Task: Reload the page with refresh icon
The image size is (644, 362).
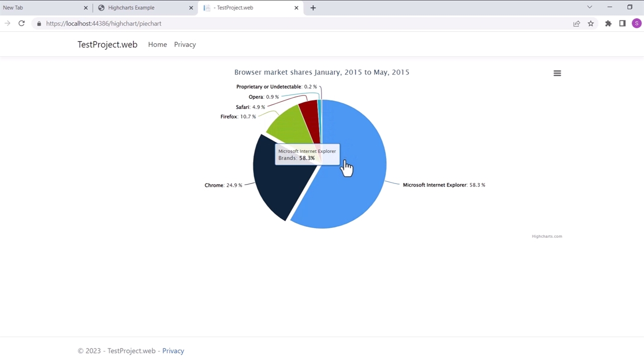Action: pos(22,24)
